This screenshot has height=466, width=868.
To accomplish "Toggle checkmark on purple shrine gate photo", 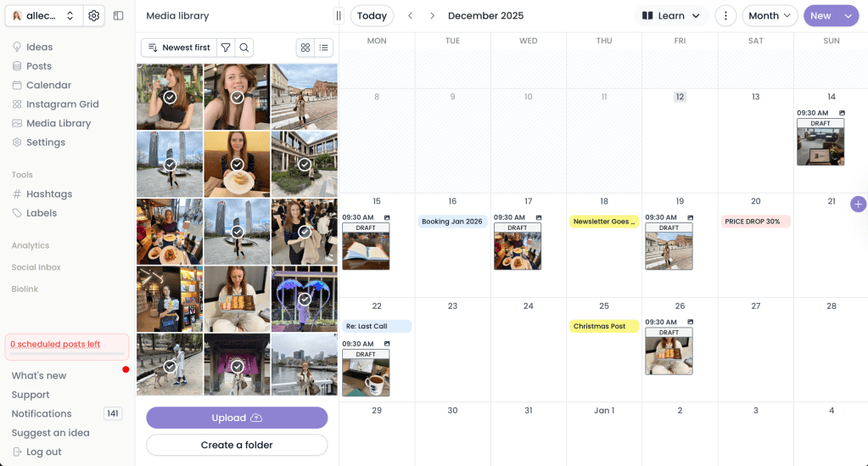I will [237, 366].
